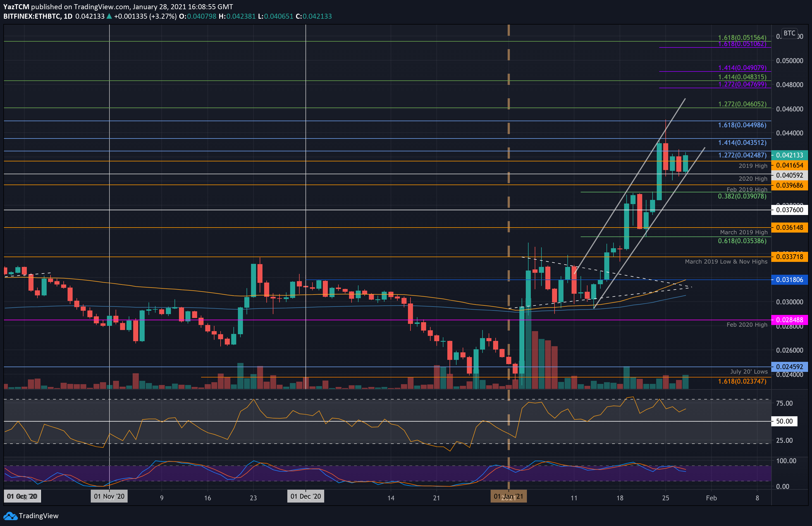Click the RSI 25.00 axis label
This screenshot has width=812, height=526.
click(784, 440)
